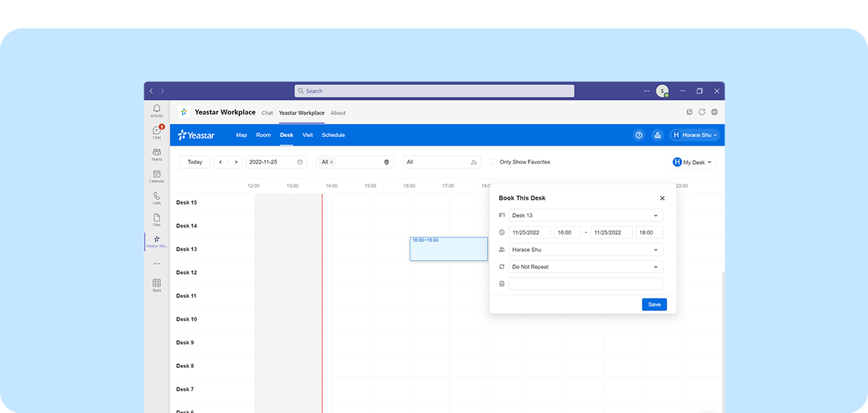Click the Yeastar logo in blue bar

click(196, 135)
